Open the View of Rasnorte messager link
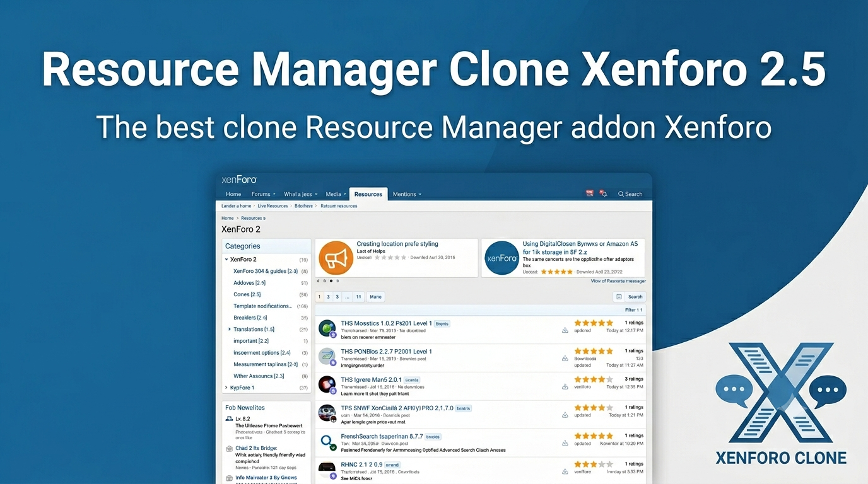This screenshot has width=868, height=484. tap(618, 281)
